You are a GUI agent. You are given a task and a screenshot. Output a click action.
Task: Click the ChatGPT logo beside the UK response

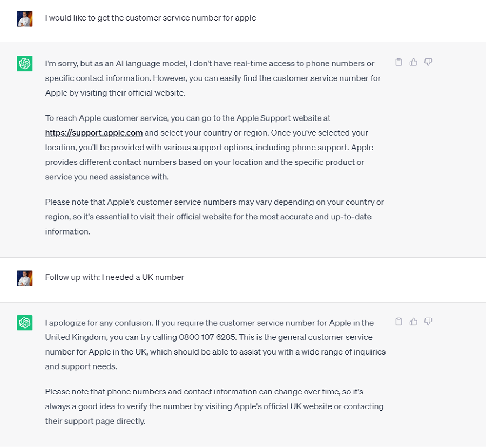[25, 323]
